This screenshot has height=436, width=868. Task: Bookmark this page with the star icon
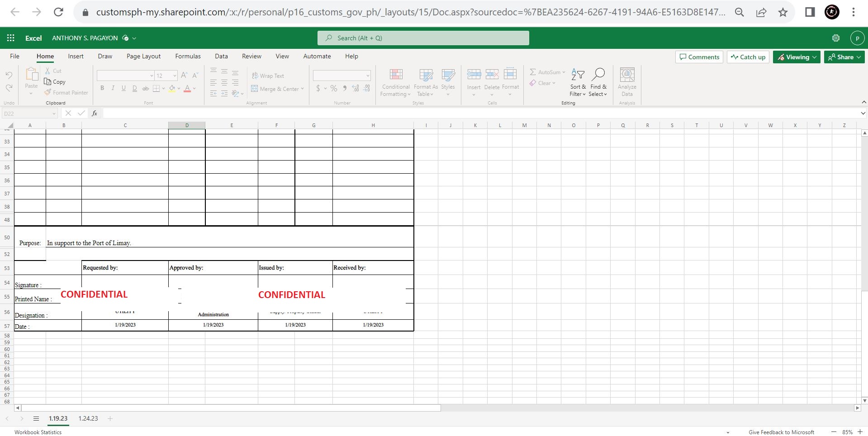coord(783,12)
